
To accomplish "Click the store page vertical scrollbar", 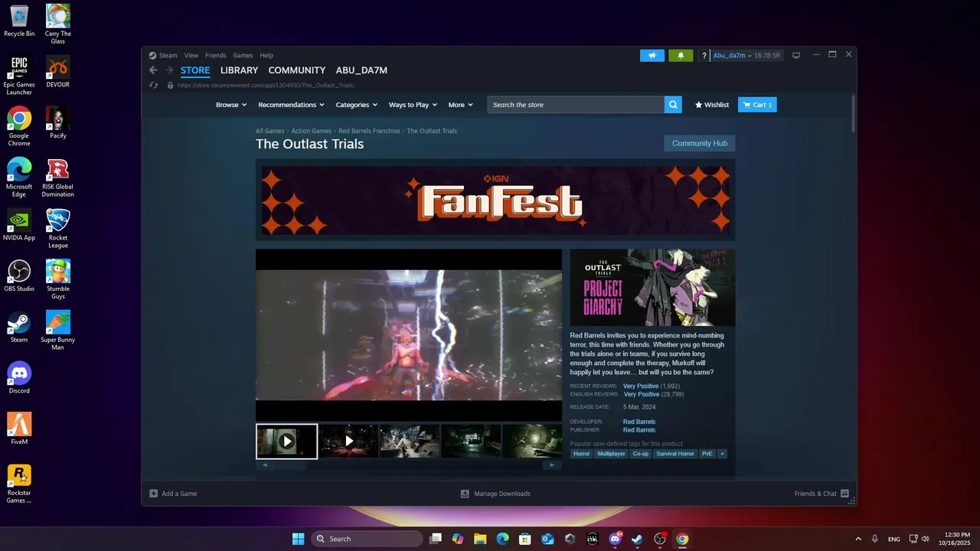I will point(853,115).
